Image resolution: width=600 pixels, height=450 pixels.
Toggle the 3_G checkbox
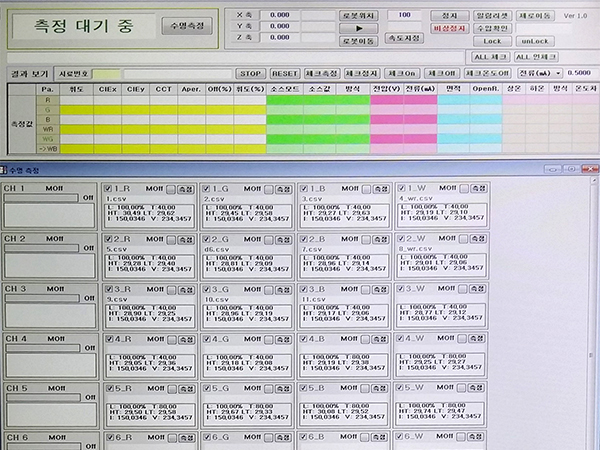(x=207, y=289)
